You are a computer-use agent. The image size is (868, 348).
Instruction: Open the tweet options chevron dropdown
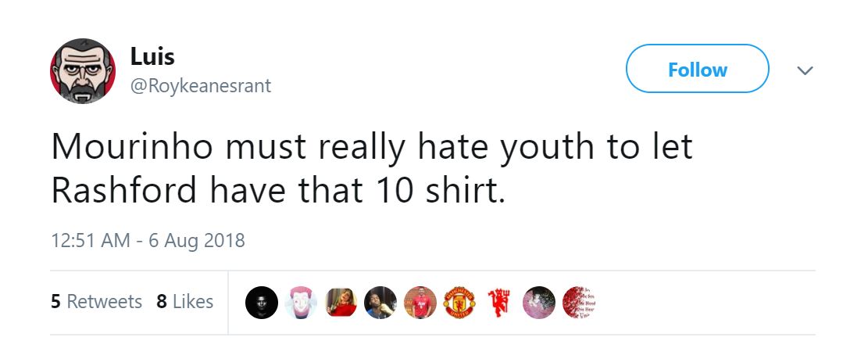coord(804,70)
